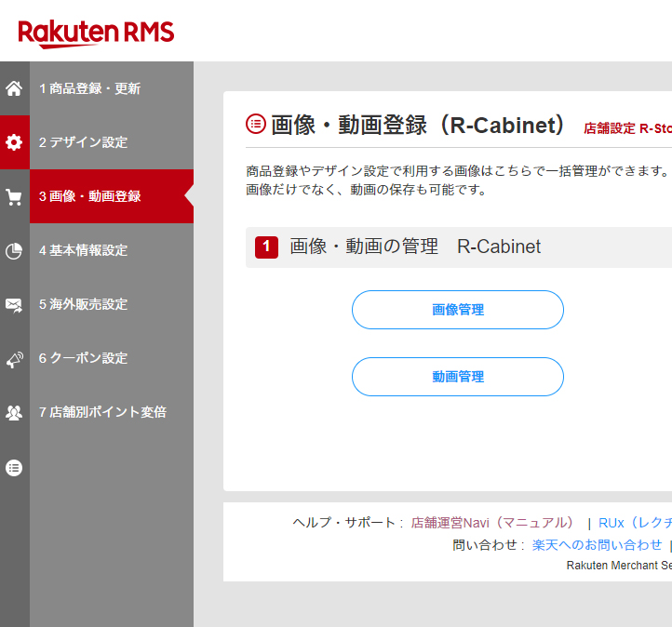The image size is (672, 627).
Task: Click the megaphone icon in the sidebar
Action: click(x=14, y=359)
